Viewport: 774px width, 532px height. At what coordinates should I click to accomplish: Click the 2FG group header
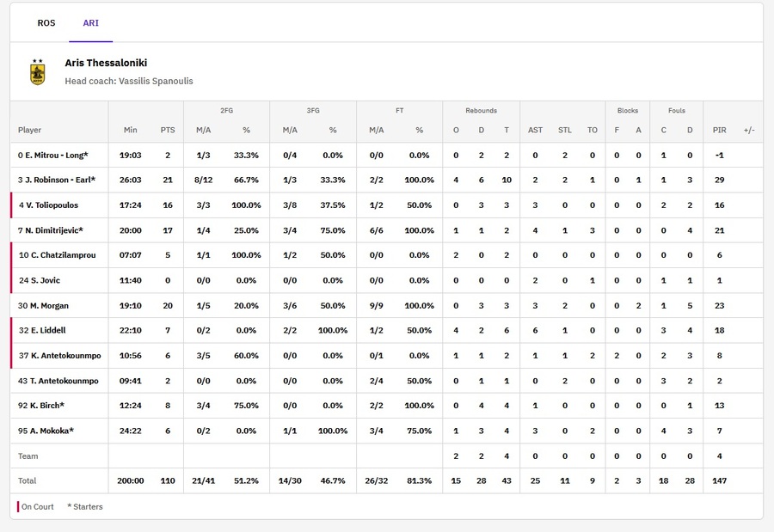pyautogui.click(x=226, y=111)
